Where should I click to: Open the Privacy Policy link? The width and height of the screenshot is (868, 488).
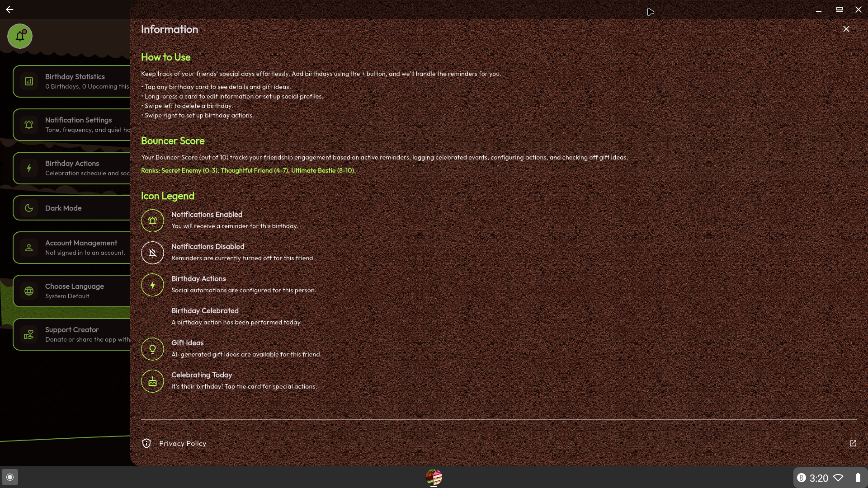pos(183,443)
